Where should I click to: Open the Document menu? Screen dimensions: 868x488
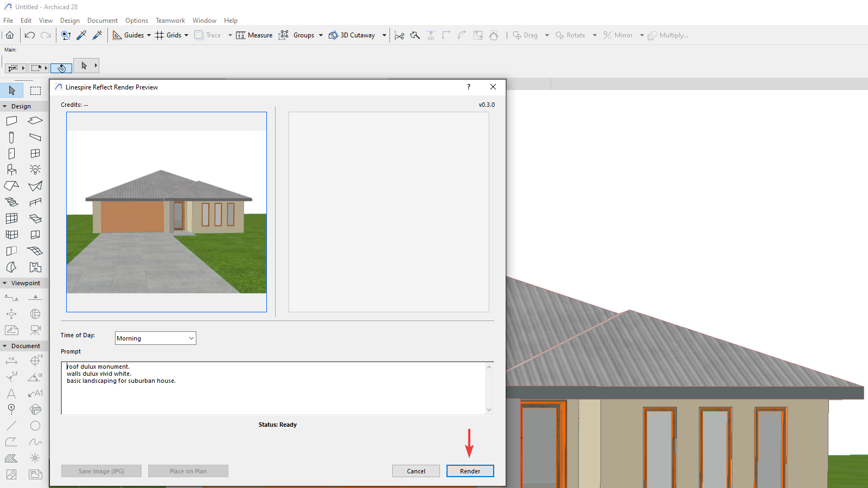click(x=102, y=21)
